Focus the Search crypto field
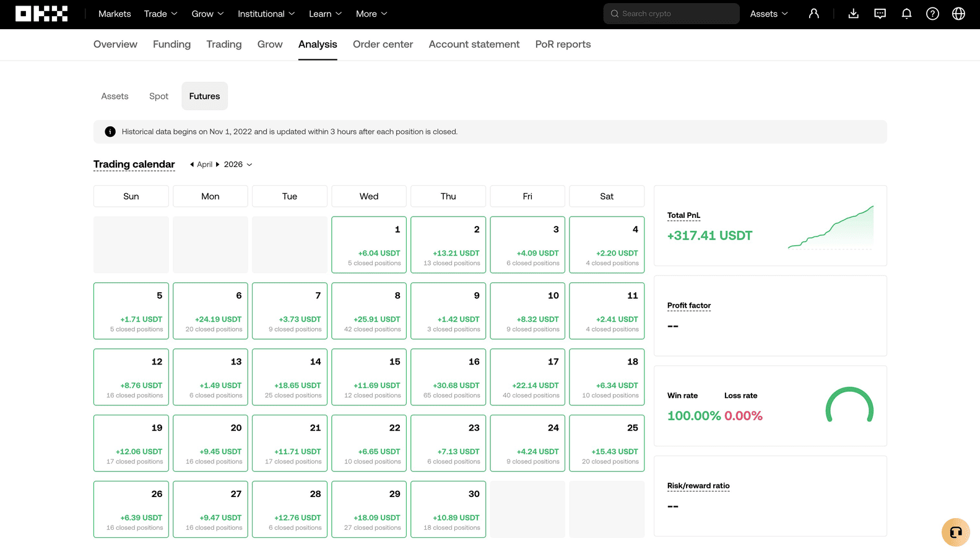980x557 pixels. pyautogui.click(x=671, y=14)
